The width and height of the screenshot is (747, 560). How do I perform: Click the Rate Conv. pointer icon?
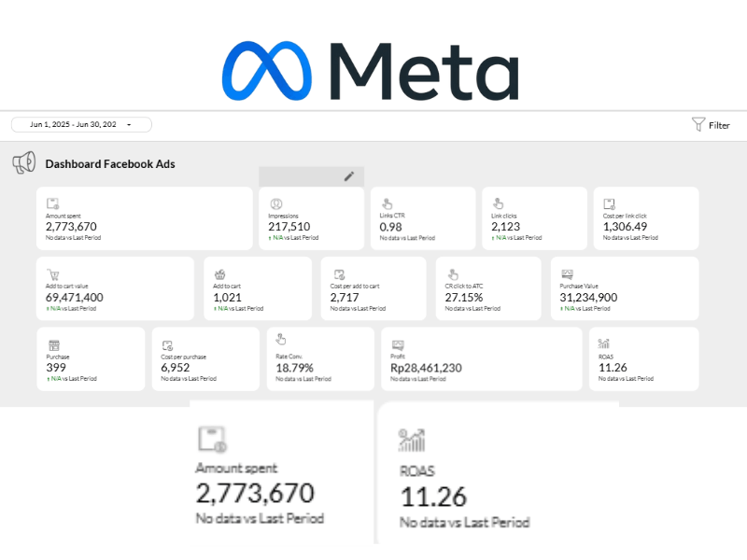point(281,339)
